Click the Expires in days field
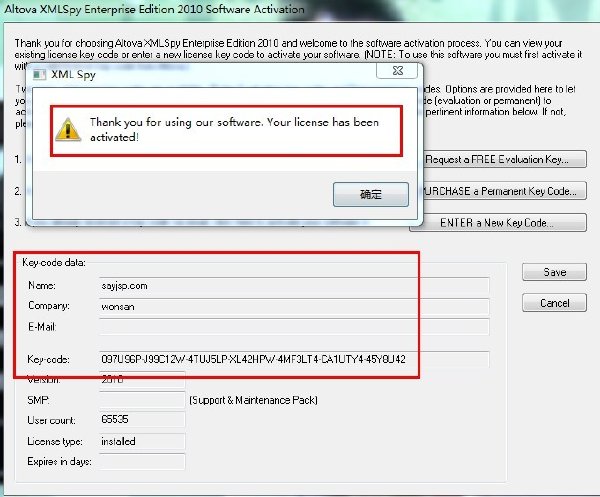The image size is (600, 497). coord(142,462)
